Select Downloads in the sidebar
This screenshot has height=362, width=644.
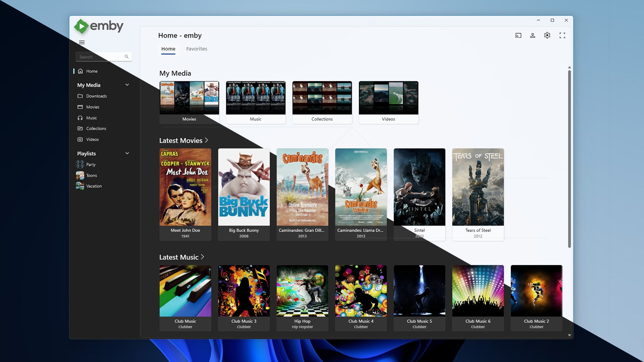pyautogui.click(x=96, y=96)
